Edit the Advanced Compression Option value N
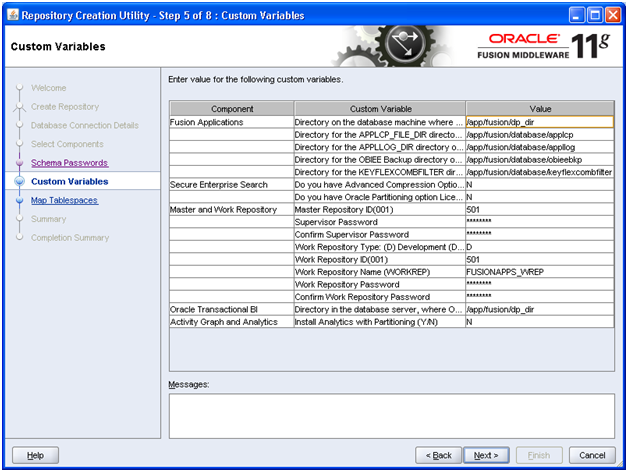Image resolution: width=628 pixels, height=472 pixels. coord(540,185)
